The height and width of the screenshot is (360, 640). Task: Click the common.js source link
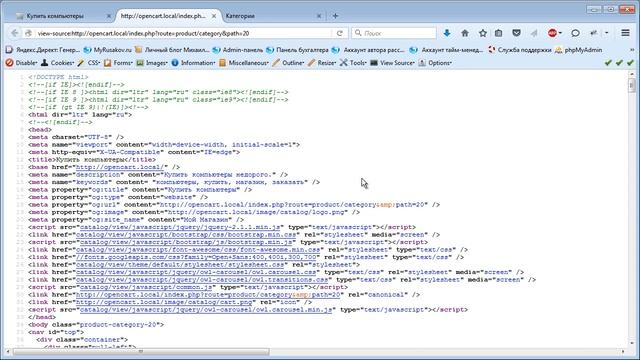pos(146,287)
